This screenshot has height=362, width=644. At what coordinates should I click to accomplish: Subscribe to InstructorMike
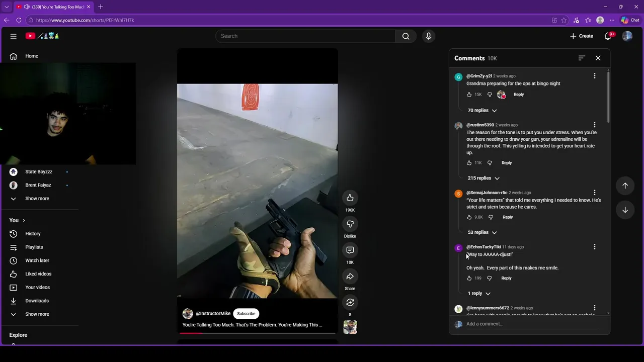point(246,314)
